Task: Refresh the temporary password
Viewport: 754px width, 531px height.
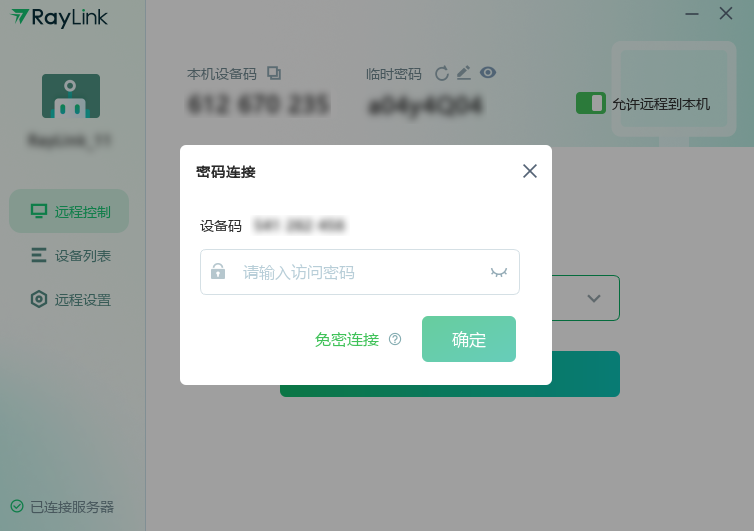Action: [441, 74]
